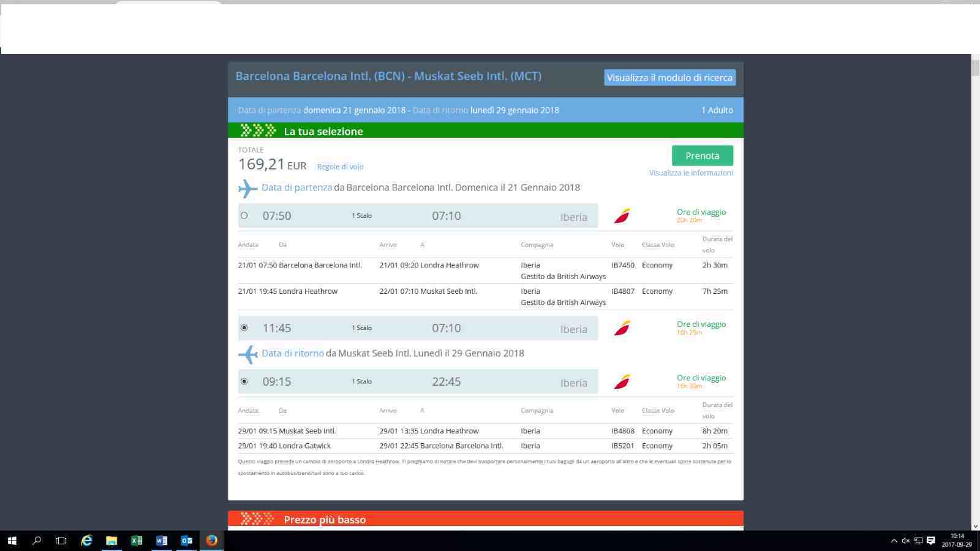Click the 7h 25m duration value
Image resolution: width=980 pixels, height=551 pixels.
tap(715, 291)
